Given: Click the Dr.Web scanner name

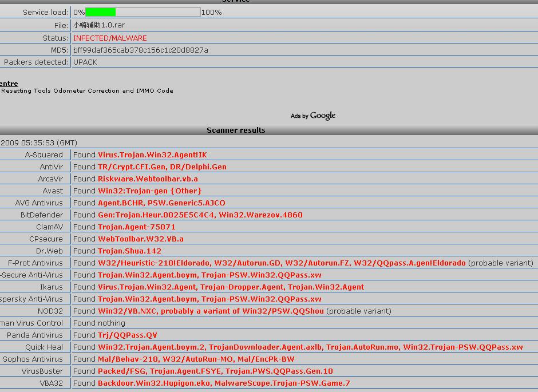Looking at the screenshot, I should click(x=49, y=251).
